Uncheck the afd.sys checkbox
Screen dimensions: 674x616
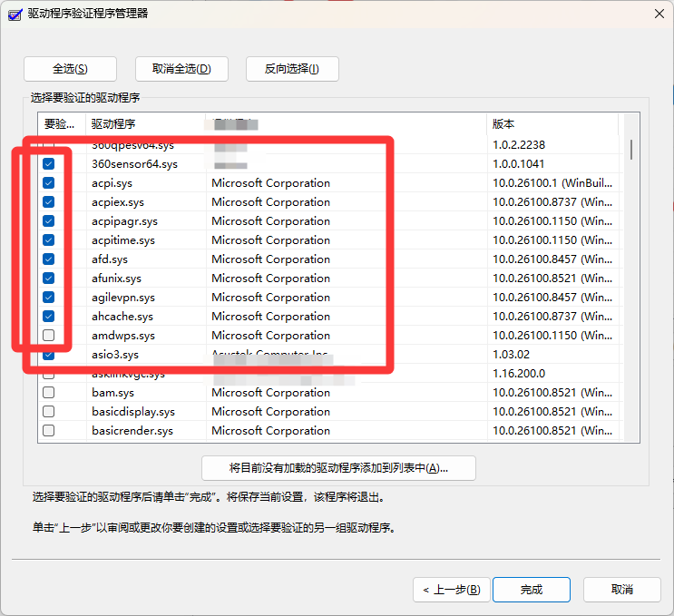coord(49,259)
